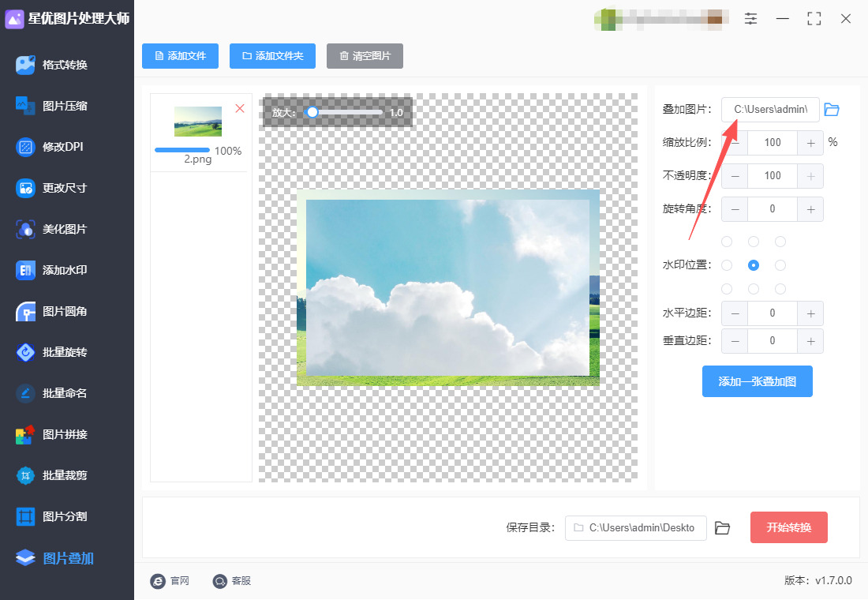This screenshot has height=600, width=868.
Task: Click the 开始转换 start conversion button
Action: coord(789,527)
